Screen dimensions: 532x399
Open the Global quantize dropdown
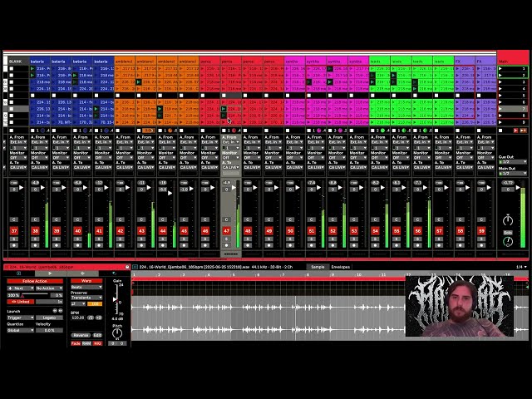[20, 331]
